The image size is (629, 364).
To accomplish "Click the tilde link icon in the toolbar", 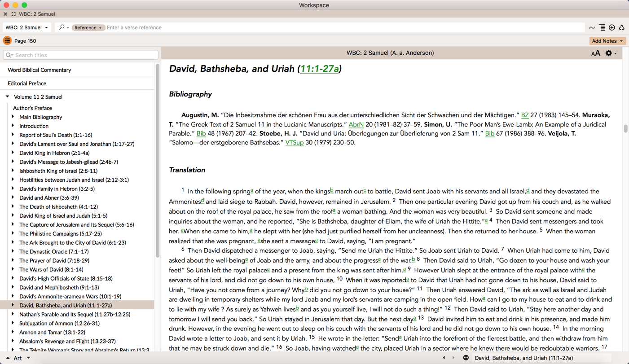I will 592,28.
